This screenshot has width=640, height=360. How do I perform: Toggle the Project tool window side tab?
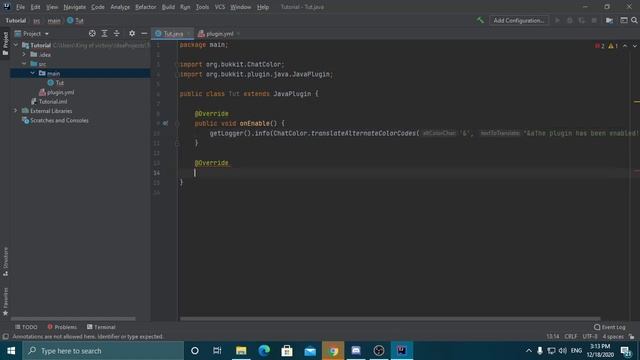[x=5, y=44]
